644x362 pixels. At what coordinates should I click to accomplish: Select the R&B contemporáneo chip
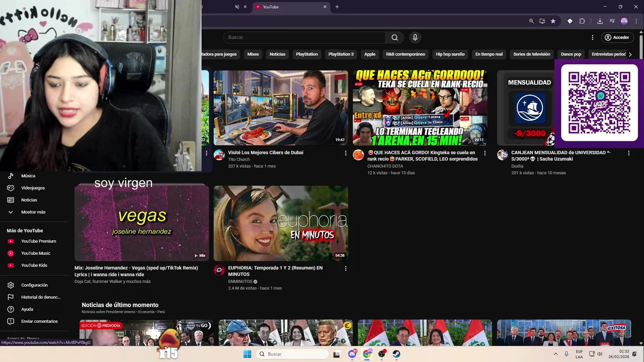pyautogui.click(x=406, y=54)
